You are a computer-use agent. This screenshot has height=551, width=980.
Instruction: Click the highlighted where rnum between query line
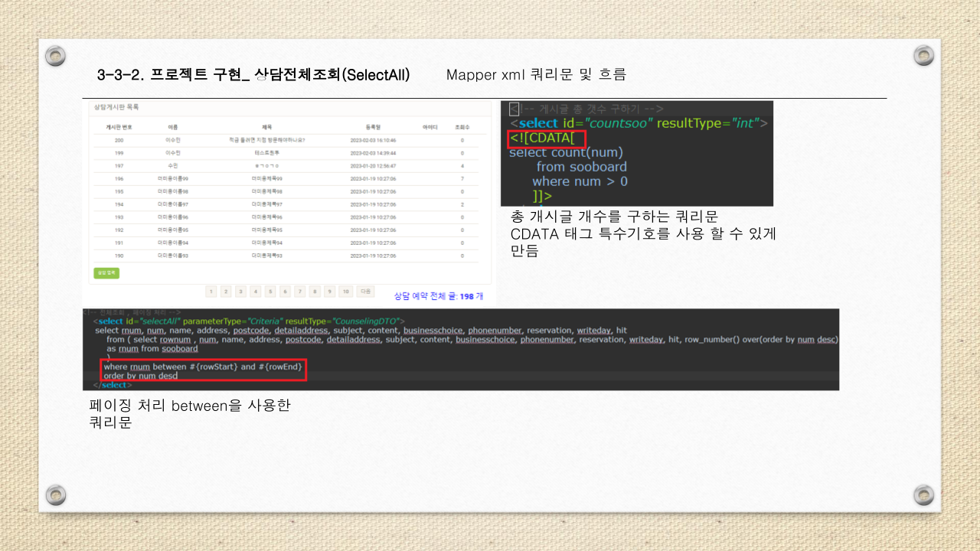point(203,368)
